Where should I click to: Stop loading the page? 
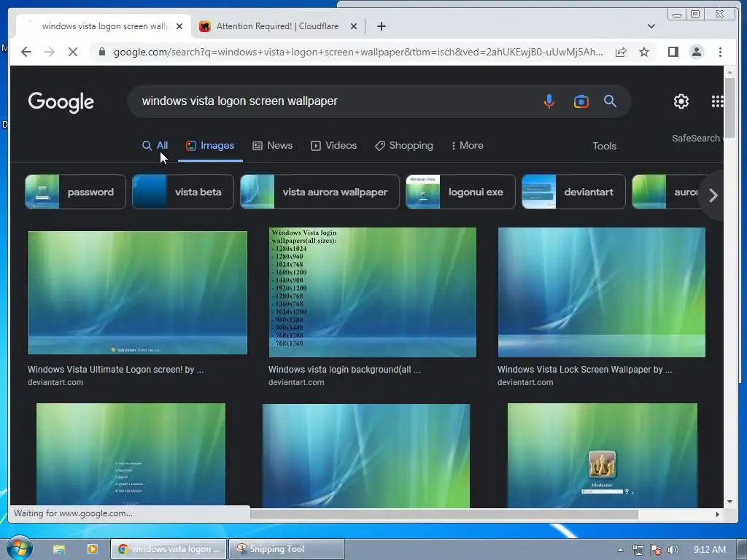pyautogui.click(x=73, y=52)
